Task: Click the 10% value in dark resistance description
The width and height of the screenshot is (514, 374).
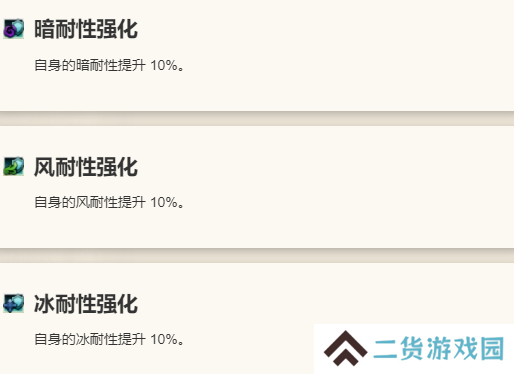Action: (164, 65)
